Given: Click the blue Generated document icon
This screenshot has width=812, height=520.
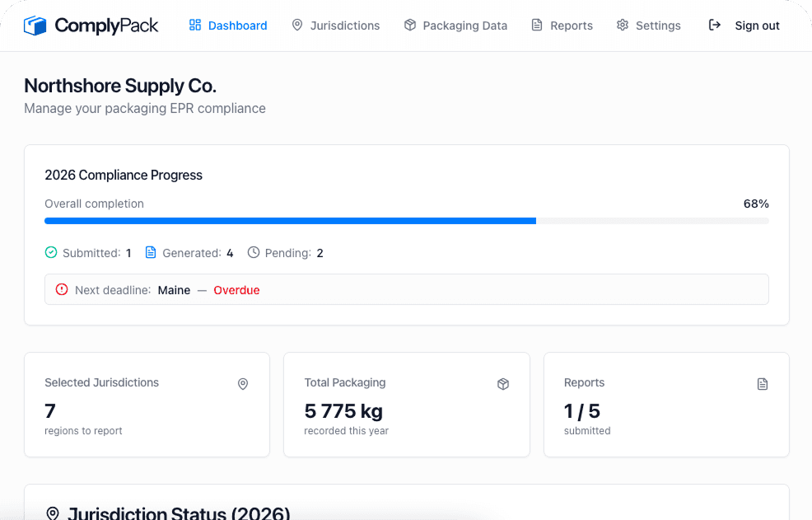Looking at the screenshot, I should 151,252.
